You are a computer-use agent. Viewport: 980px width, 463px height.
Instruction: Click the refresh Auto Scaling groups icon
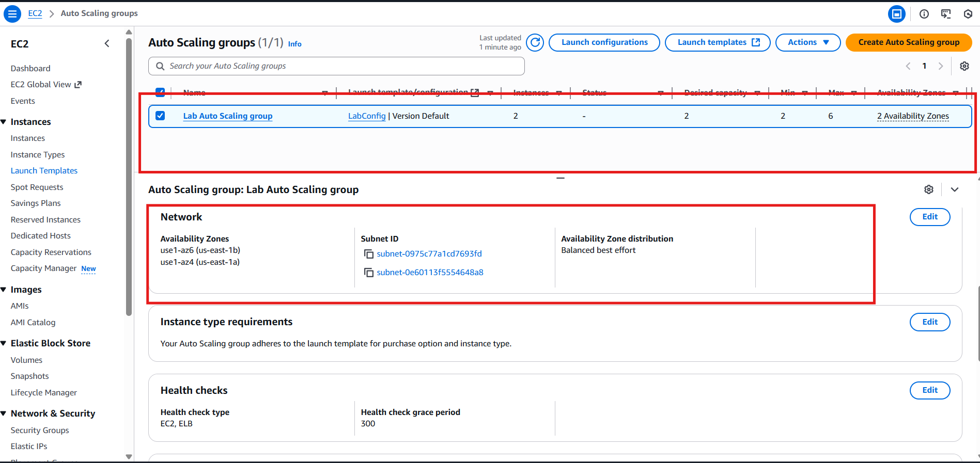tap(535, 42)
